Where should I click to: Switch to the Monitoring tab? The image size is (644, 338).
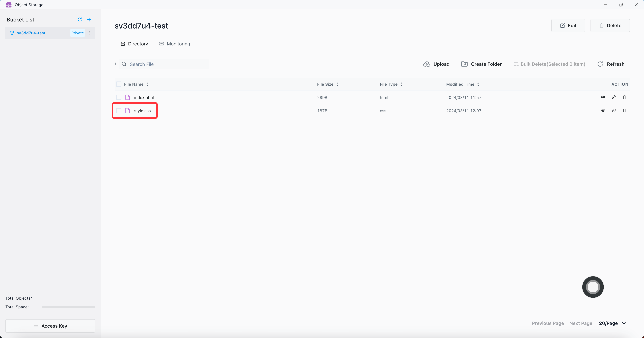coord(175,44)
